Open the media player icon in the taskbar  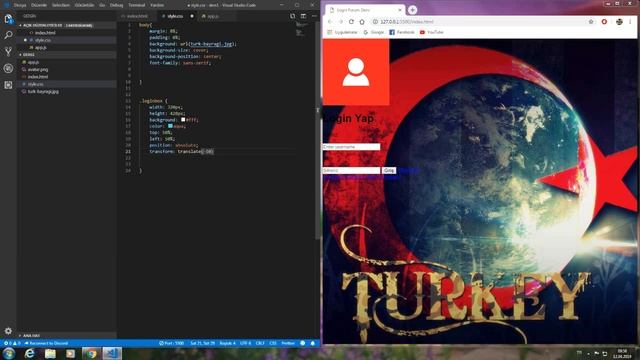[x=70, y=353]
